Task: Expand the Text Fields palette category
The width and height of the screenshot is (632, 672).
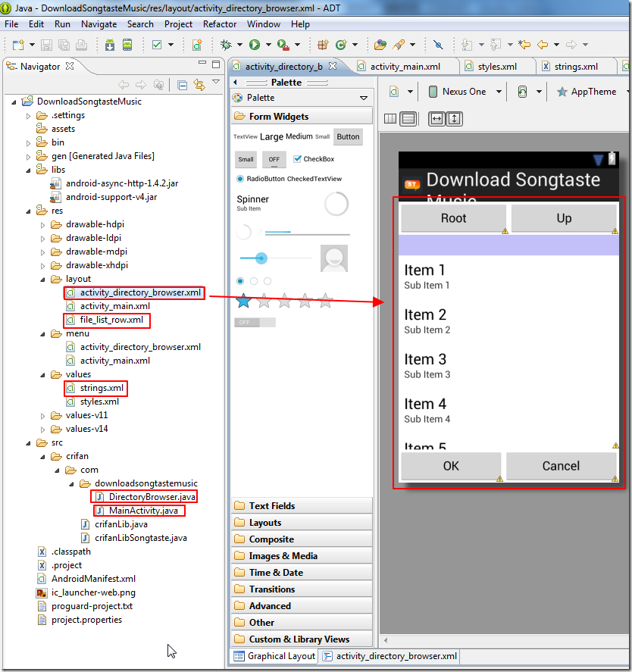Action: 302,506
